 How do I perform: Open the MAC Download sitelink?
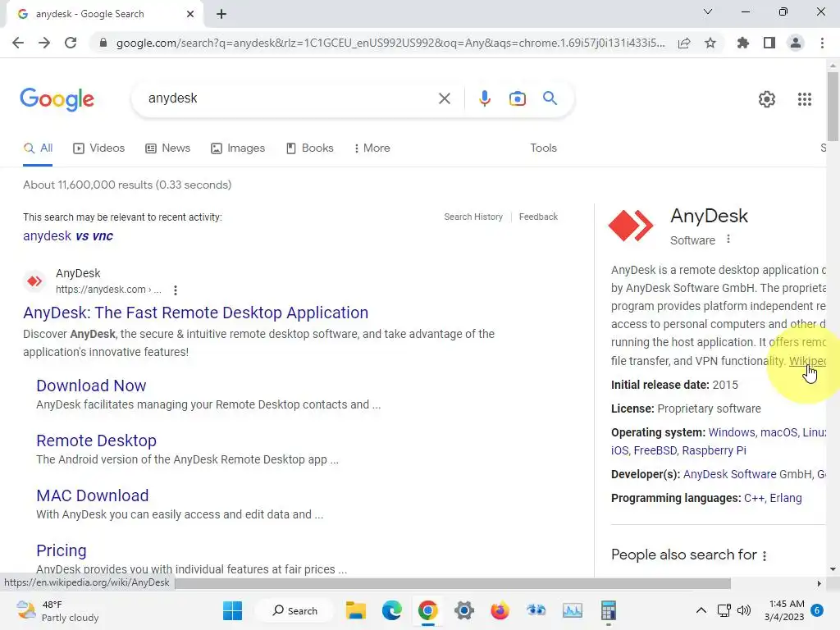92,496
